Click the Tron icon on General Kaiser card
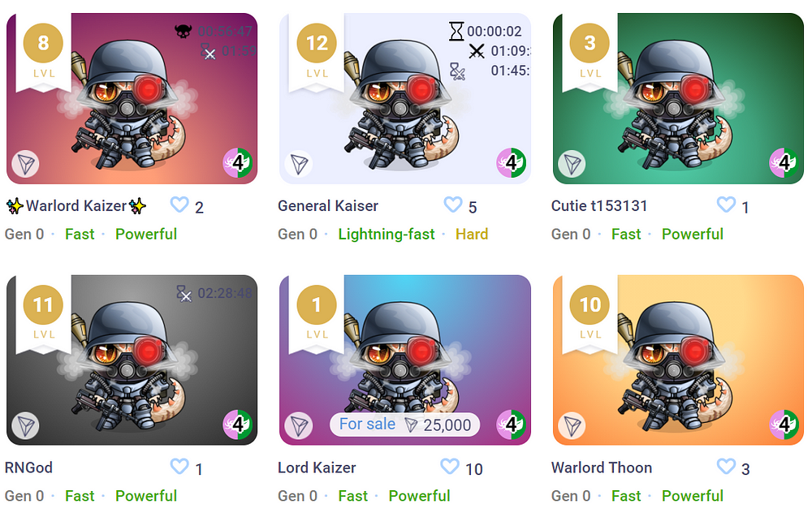812x517 pixels. (299, 164)
